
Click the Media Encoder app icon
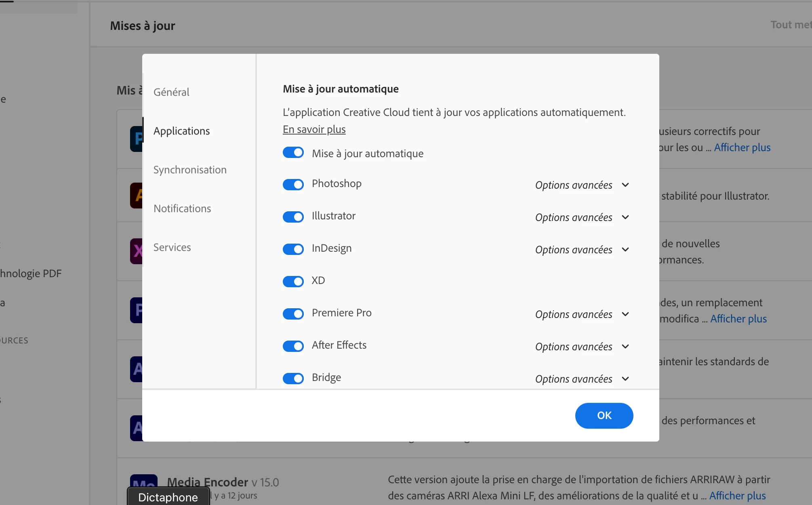pos(144,481)
